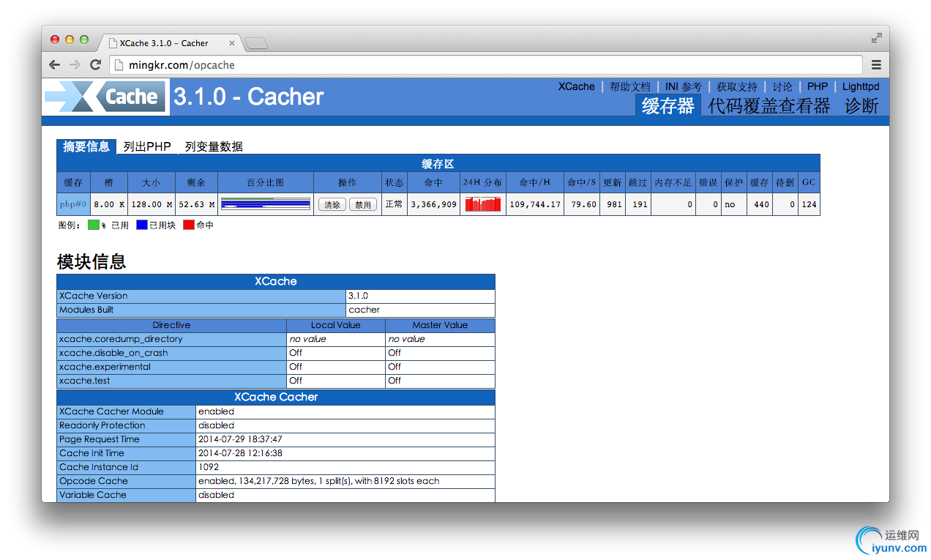Open the Chrome hamburger menu
Viewport: 931px width, 560px height.
876,64
